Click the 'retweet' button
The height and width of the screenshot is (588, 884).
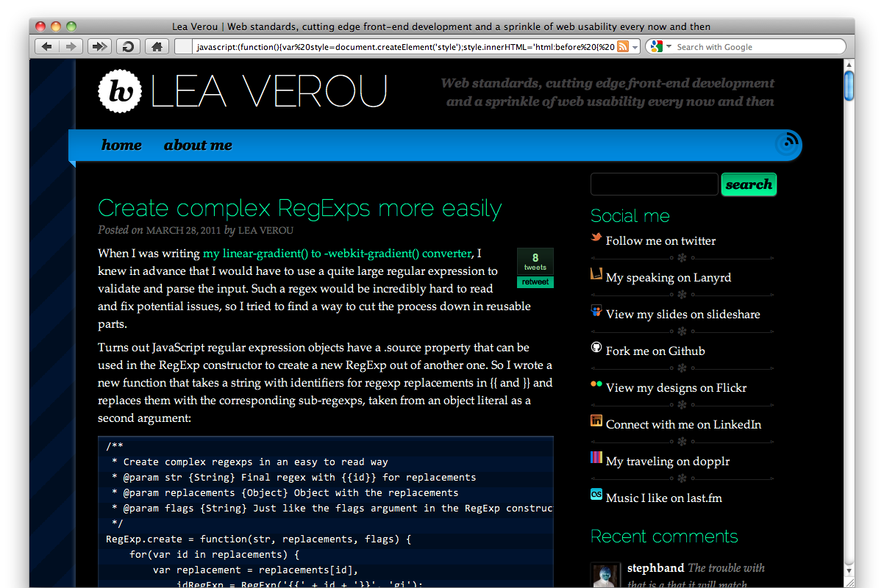535,282
